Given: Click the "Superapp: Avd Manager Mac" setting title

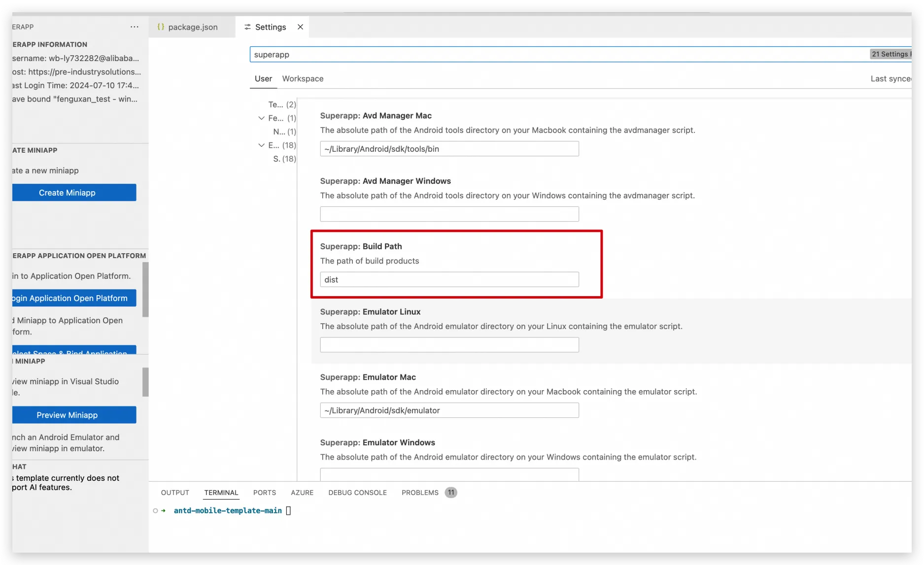Looking at the screenshot, I should [376, 116].
